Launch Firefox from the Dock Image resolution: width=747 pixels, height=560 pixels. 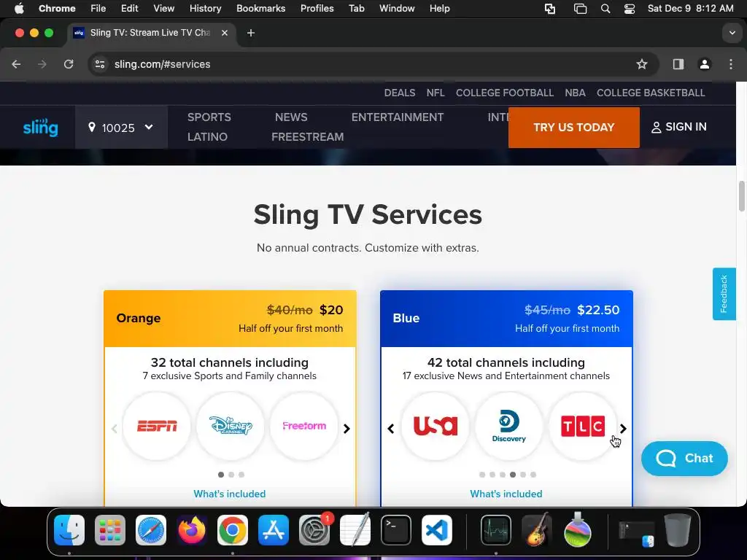pos(192,530)
